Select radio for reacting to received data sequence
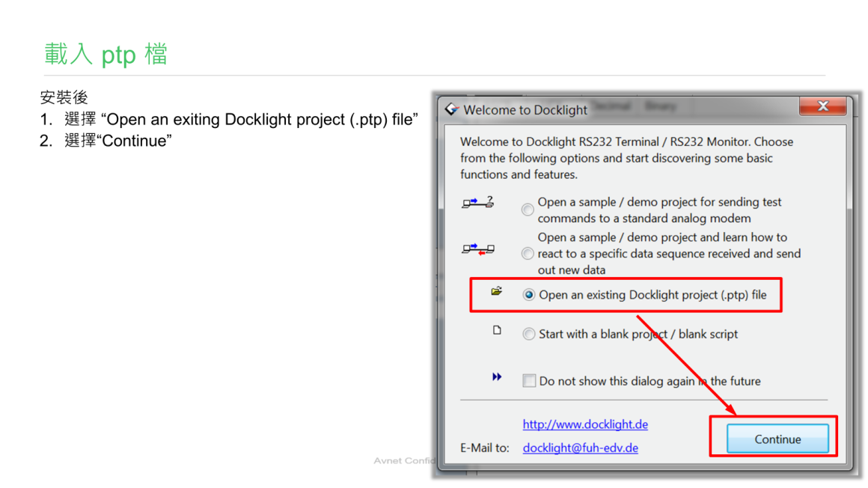Image resolution: width=868 pixels, height=488 pixels. pos(528,254)
